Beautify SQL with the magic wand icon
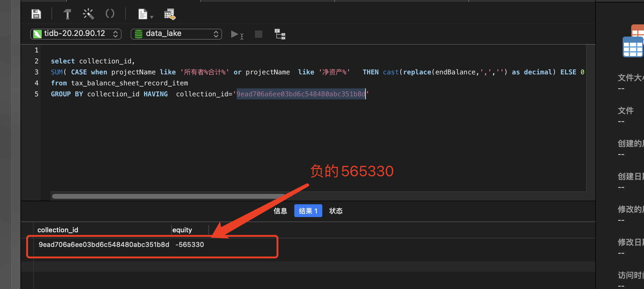 [88, 14]
